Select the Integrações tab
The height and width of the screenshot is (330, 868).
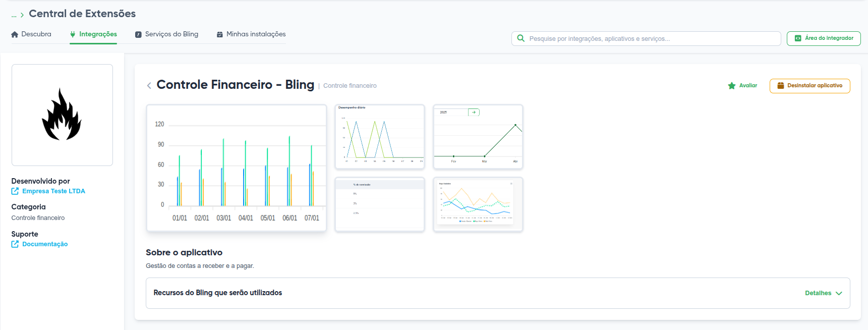93,34
